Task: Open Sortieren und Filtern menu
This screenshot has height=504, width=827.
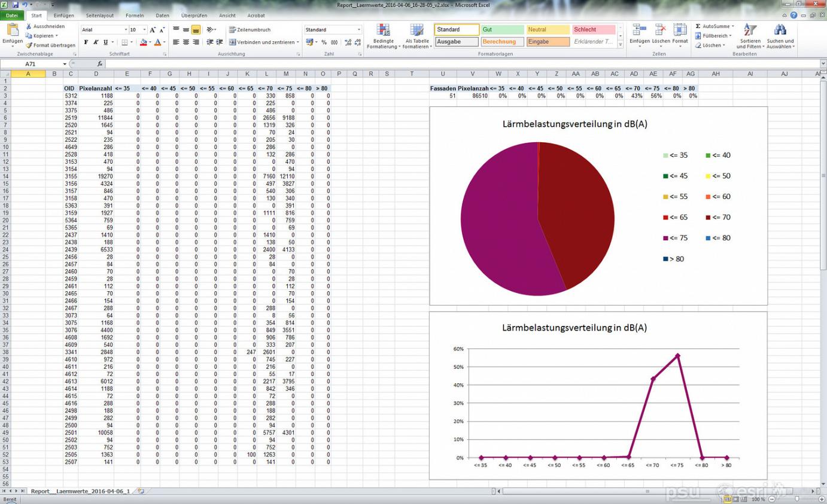Action: tap(750, 36)
